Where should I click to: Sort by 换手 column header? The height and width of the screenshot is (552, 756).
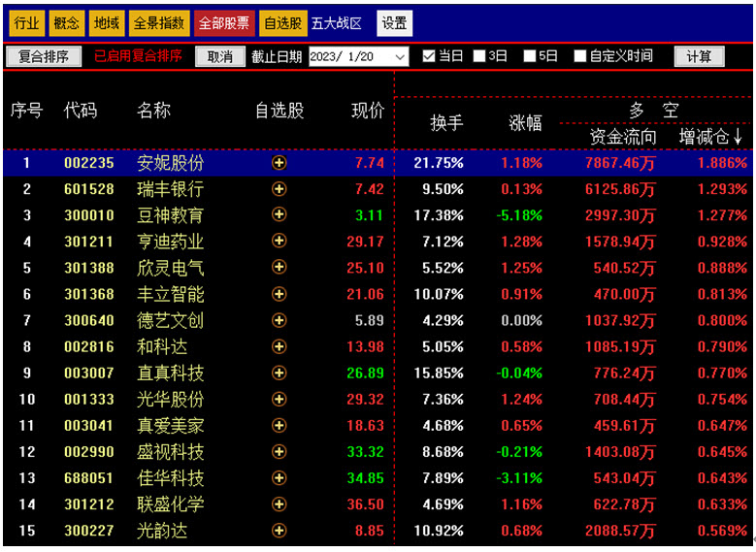click(447, 123)
